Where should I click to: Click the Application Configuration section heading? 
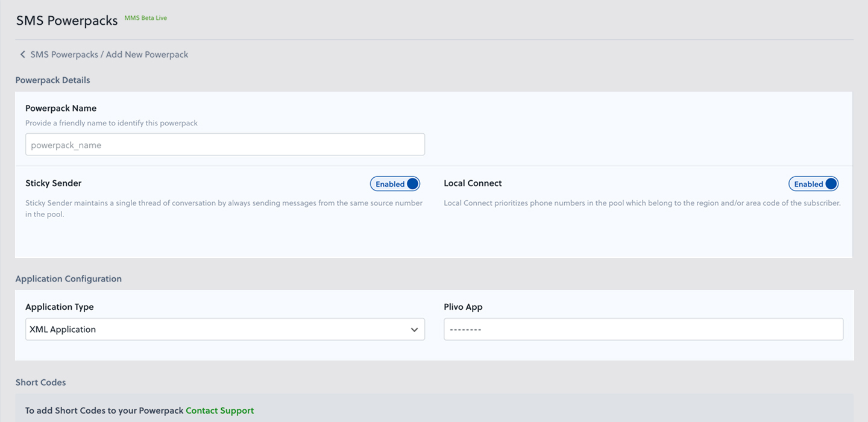coord(68,279)
